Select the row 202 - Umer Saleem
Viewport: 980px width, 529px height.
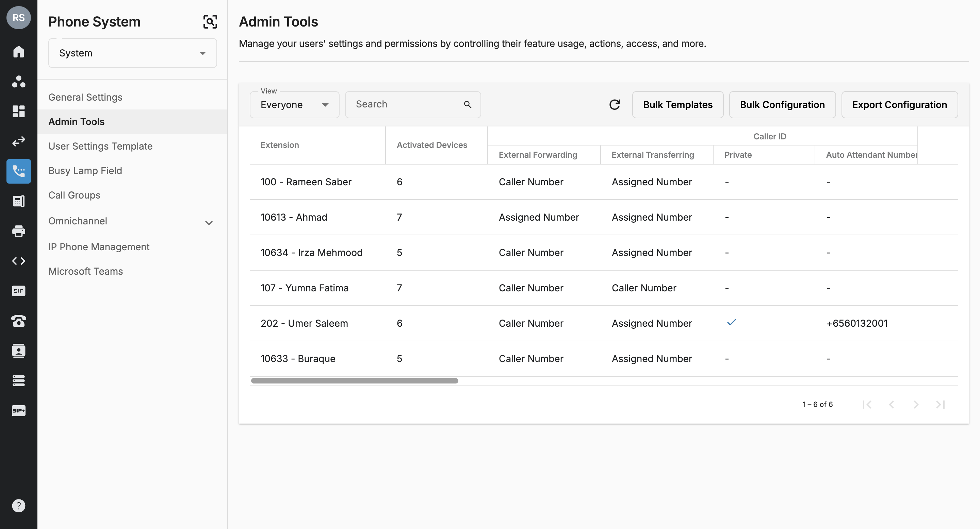pyautogui.click(x=604, y=323)
